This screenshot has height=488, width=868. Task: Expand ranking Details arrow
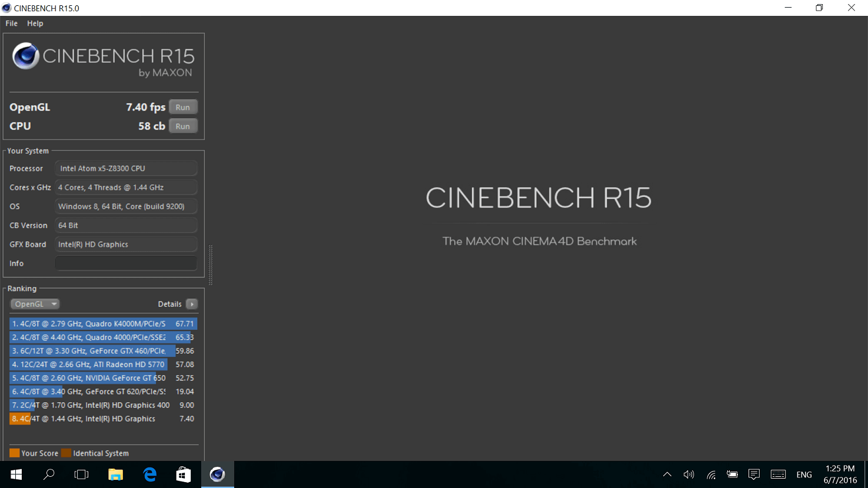click(191, 304)
